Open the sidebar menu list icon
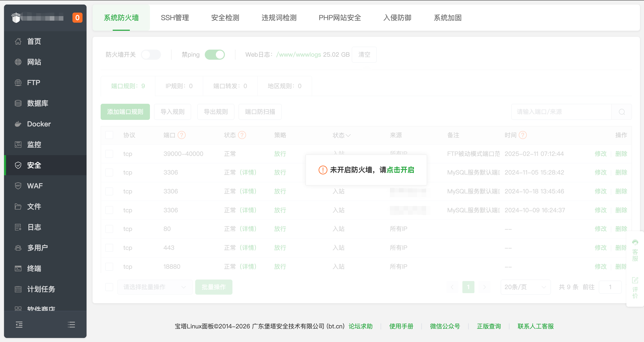The image size is (644, 342). point(71,325)
